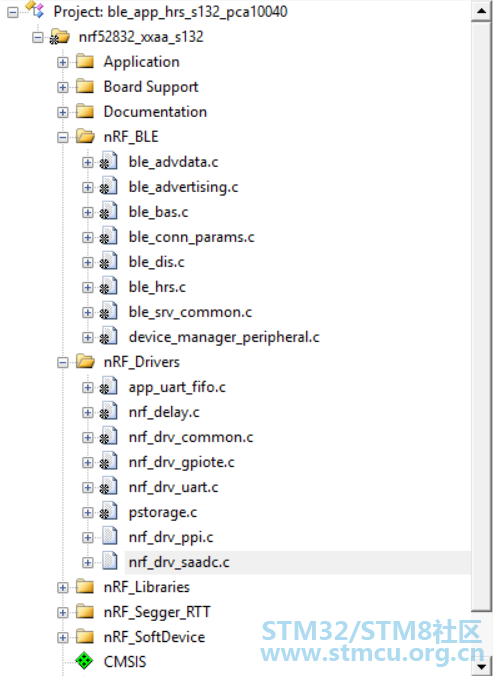493x676 pixels.
Task: Expand the nRF_Segger_RTT folder
Action: [63, 613]
